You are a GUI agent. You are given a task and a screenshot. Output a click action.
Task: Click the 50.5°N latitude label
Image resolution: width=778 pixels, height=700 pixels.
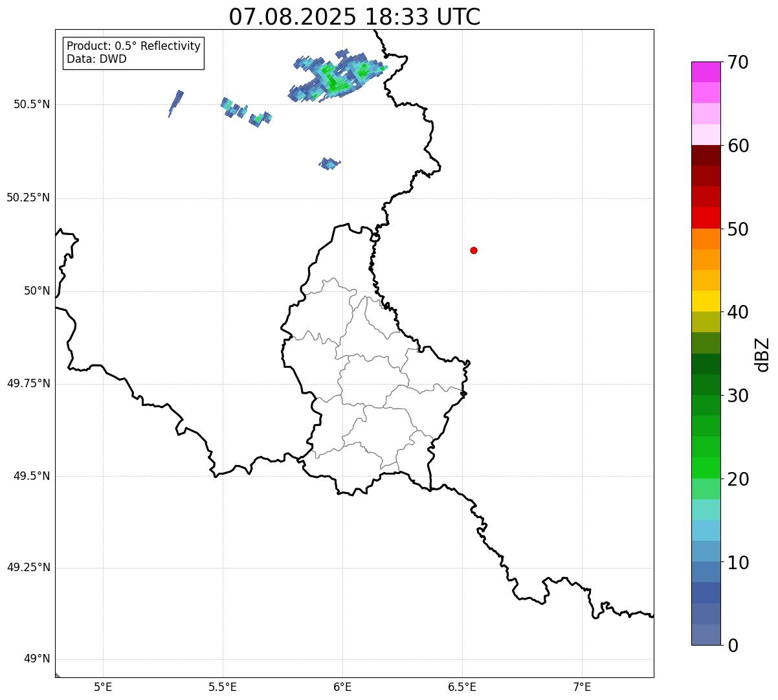pos(32,104)
